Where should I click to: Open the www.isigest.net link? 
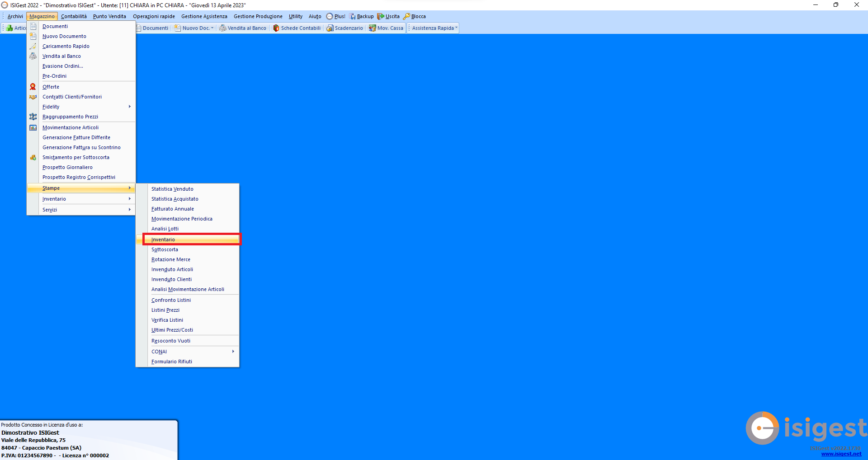(841, 454)
